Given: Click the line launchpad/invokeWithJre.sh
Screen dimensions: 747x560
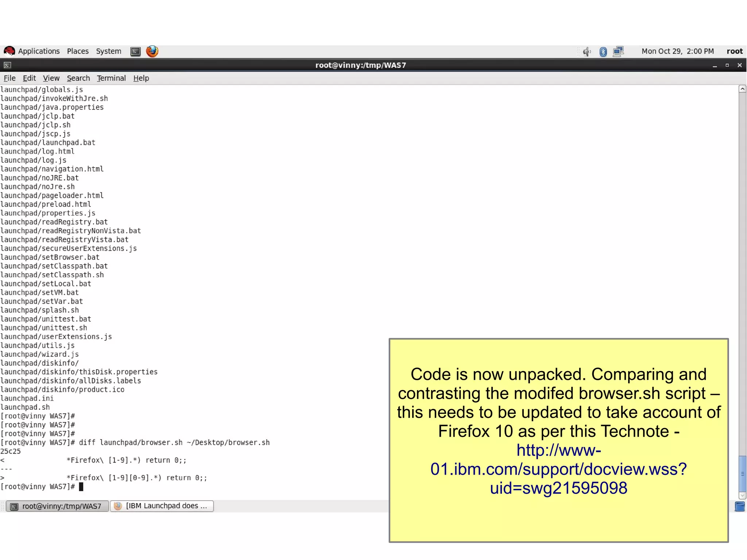Looking at the screenshot, I should tap(54, 99).
